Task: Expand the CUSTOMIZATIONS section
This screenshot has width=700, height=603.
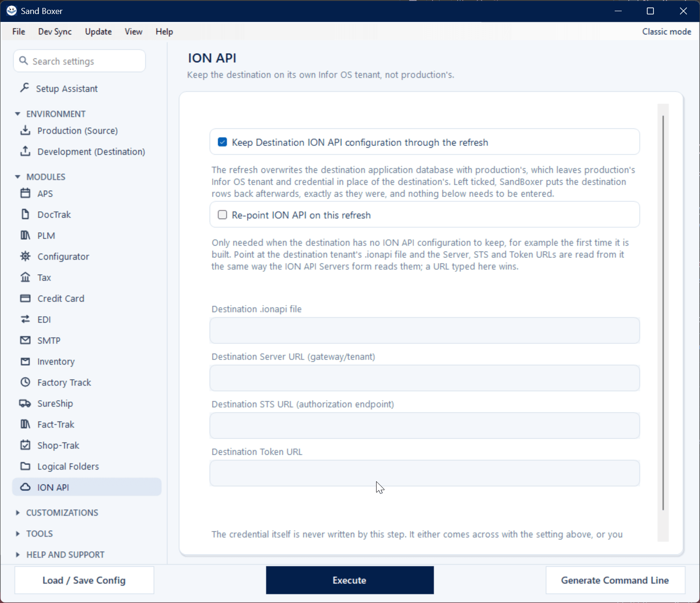Action: 18,513
